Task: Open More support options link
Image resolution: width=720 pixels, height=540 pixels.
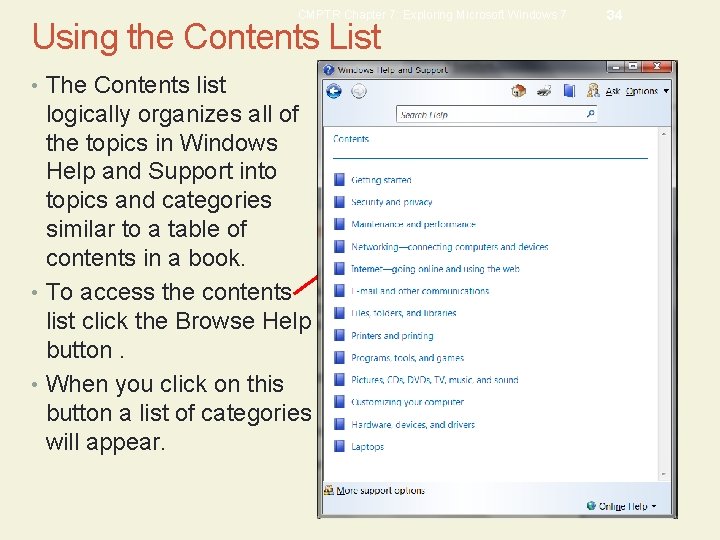Action: (380, 490)
